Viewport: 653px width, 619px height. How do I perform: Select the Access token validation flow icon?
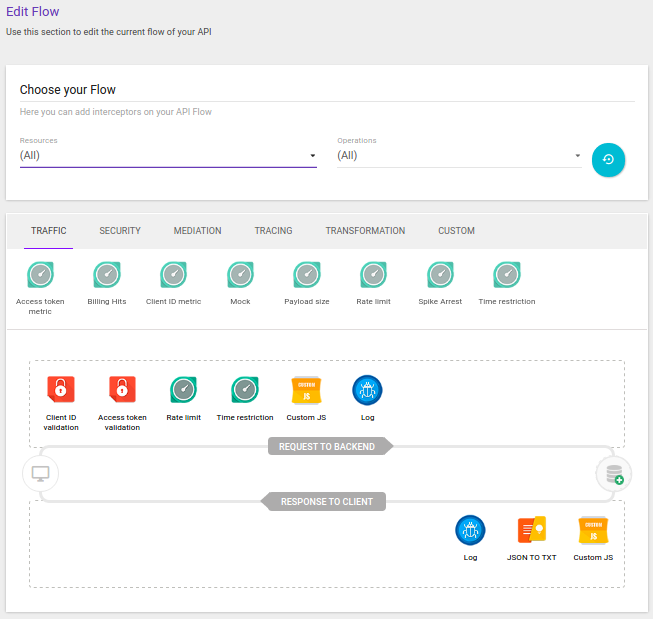coord(122,389)
